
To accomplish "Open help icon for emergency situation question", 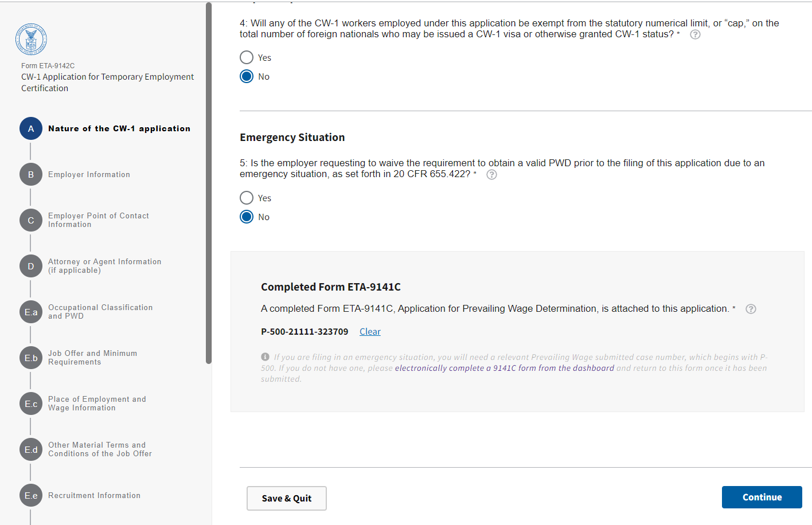I will point(491,174).
